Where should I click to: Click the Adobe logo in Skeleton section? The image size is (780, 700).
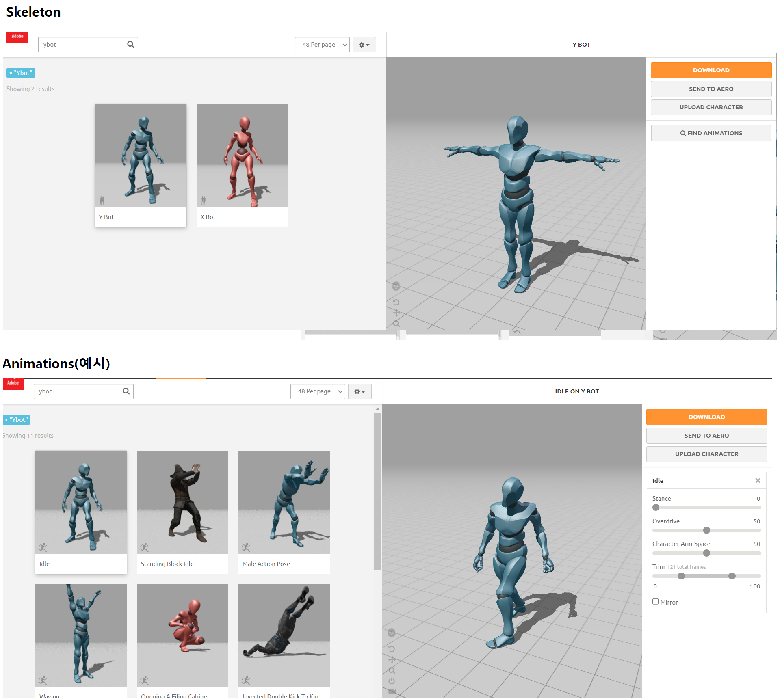pyautogui.click(x=17, y=37)
